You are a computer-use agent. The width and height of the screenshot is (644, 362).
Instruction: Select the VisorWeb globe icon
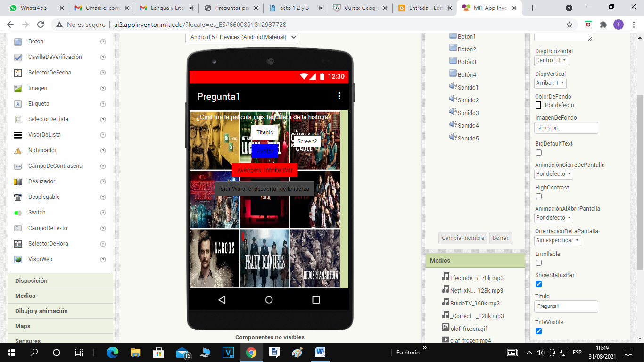18,259
